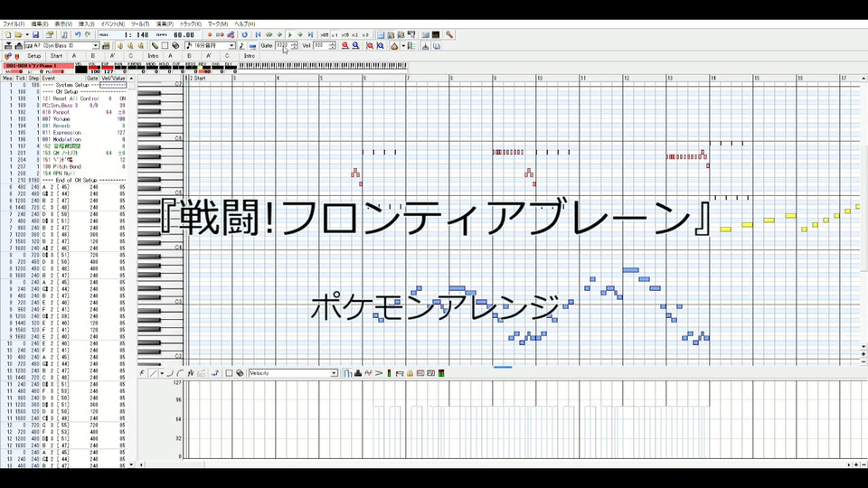The height and width of the screenshot is (488, 868).
Task: Click the '2 Start' marker on the ruler
Action: pos(198,79)
